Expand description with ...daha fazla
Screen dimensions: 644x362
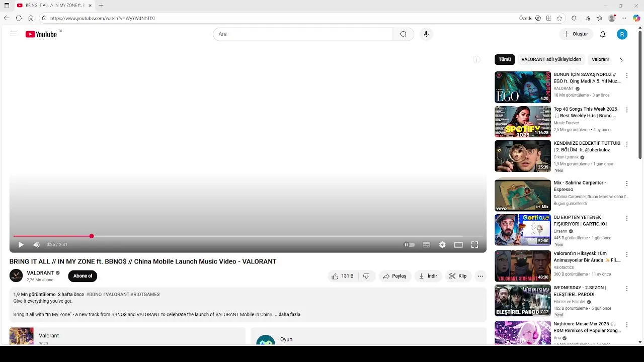point(288,314)
